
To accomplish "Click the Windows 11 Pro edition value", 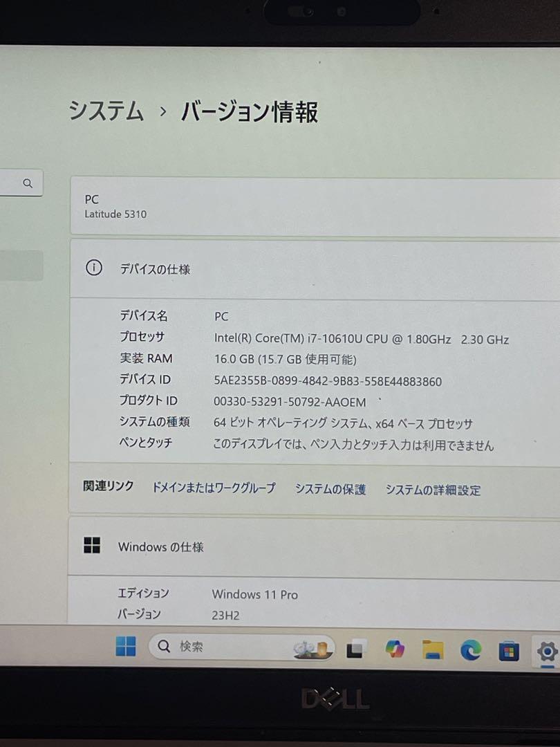I will point(254,594).
